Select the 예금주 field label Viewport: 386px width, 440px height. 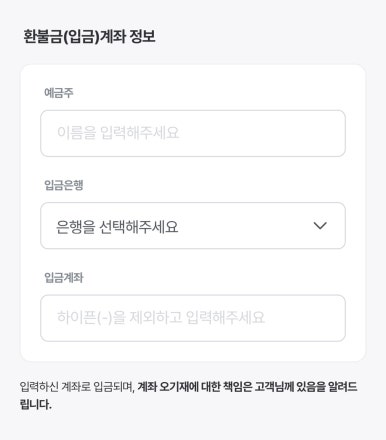point(59,93)
